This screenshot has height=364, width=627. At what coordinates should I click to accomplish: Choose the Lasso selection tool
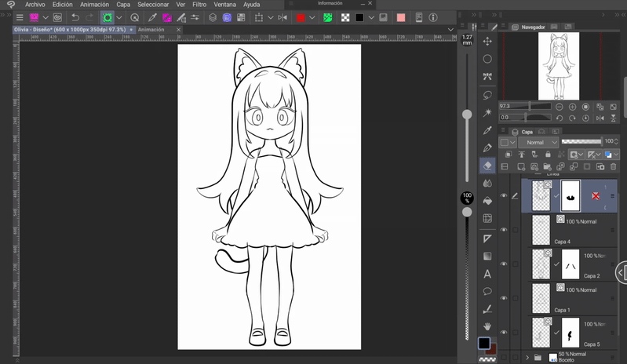point(487,94)
